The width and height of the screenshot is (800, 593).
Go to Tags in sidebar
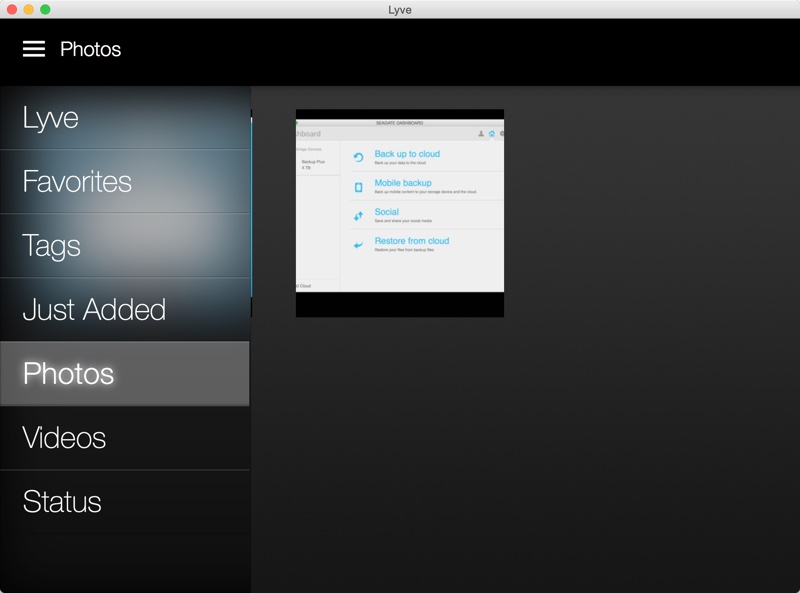(x=125, y=245)
